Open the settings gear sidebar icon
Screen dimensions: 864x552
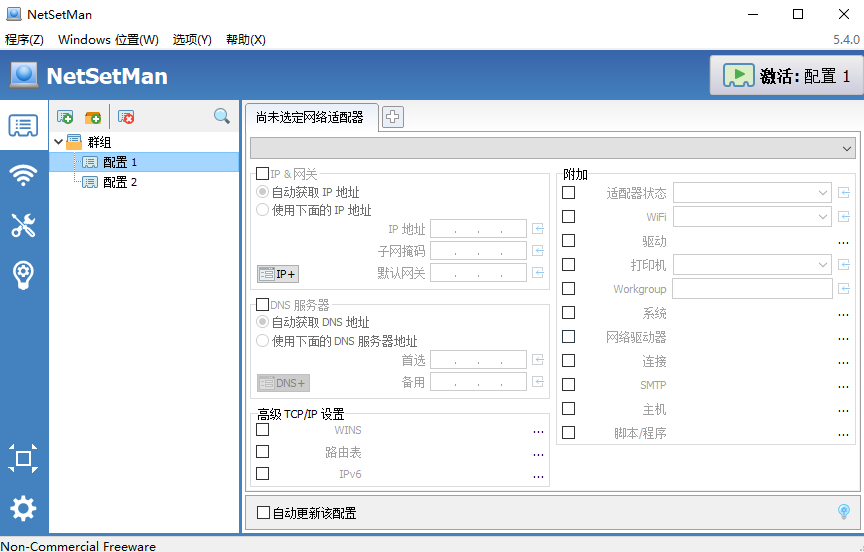23,508
